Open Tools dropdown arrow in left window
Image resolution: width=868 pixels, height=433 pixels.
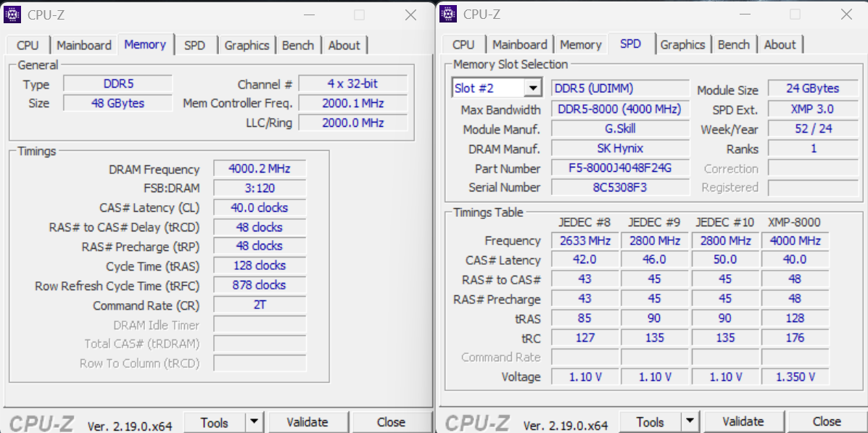click(254, 422)
